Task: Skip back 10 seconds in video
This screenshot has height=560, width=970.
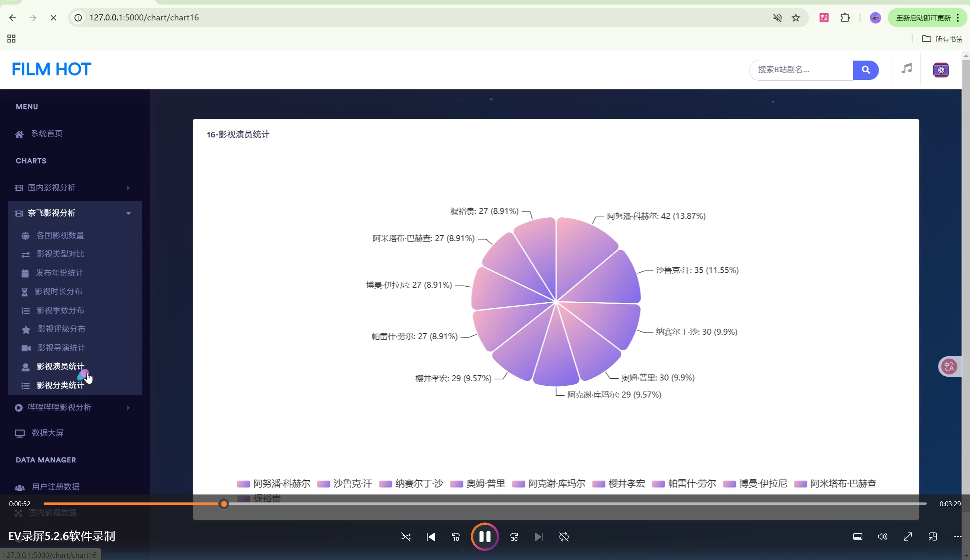Action: 456,537
